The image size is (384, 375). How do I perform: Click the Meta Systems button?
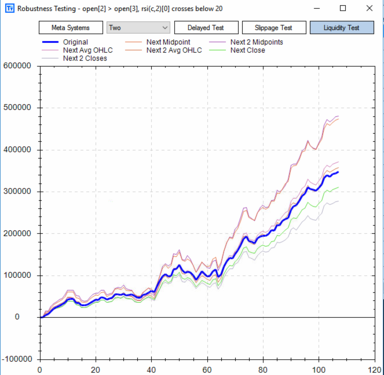(71, 28)
